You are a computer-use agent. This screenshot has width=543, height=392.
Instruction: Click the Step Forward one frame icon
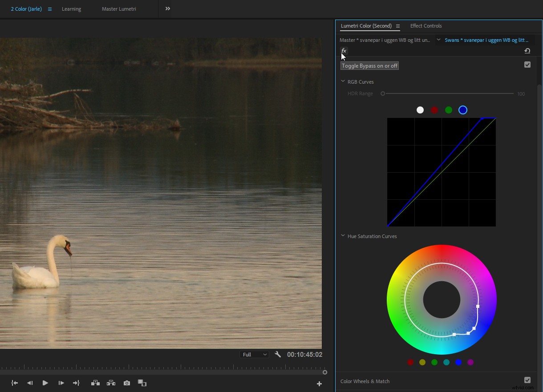point(61,383)
